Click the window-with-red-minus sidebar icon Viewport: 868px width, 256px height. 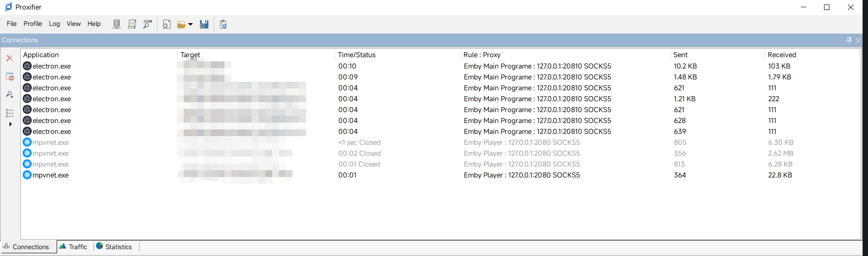(10, 77)
